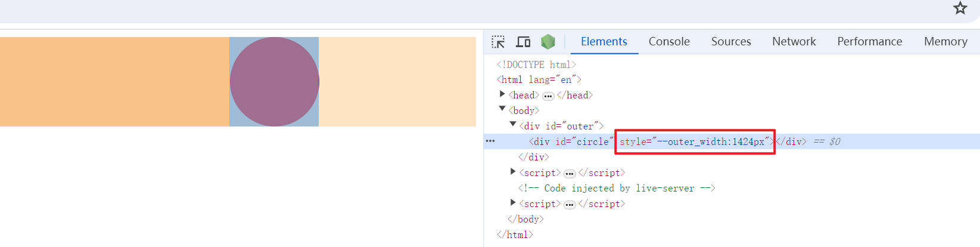
Task: Switch to the Network tab
Action: 794,41
